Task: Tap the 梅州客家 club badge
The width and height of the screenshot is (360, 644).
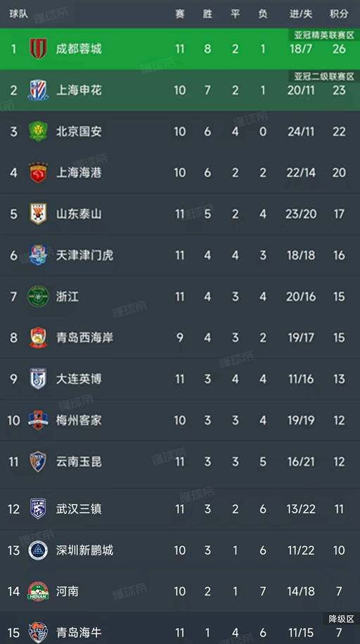Action: pyautogui.click(x=38, y=420)
